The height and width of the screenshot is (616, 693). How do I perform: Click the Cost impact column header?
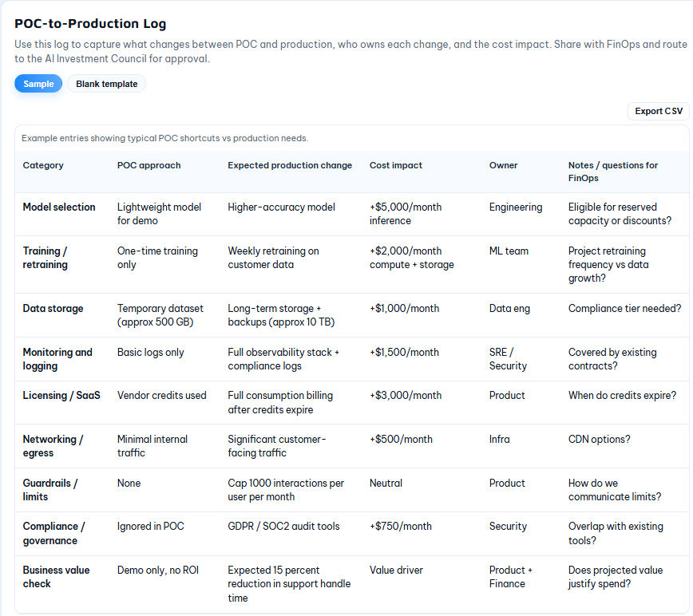point(396,165)
